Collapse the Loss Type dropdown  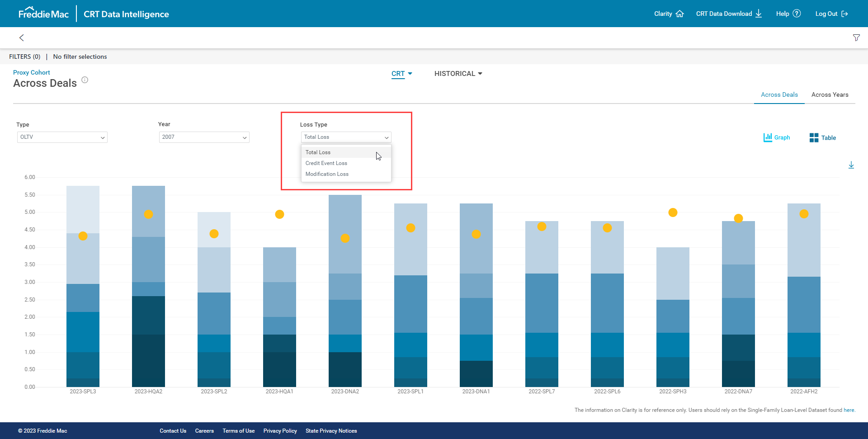pyautogui.click(x=346, y=137)
